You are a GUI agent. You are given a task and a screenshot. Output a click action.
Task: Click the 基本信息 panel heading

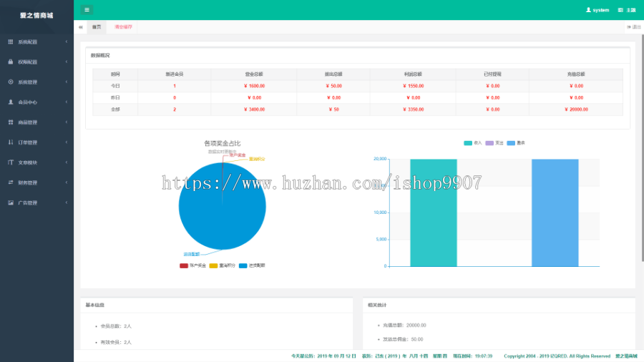coord(95,305)
